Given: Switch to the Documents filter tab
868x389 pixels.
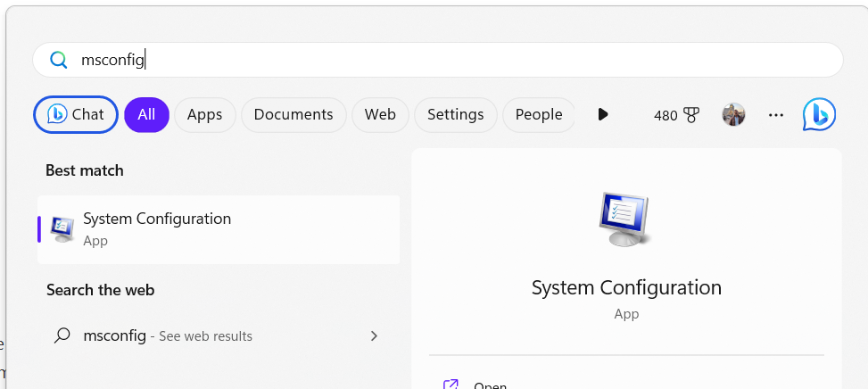Looking at the screenshot, I should click(x=293, y=114).
